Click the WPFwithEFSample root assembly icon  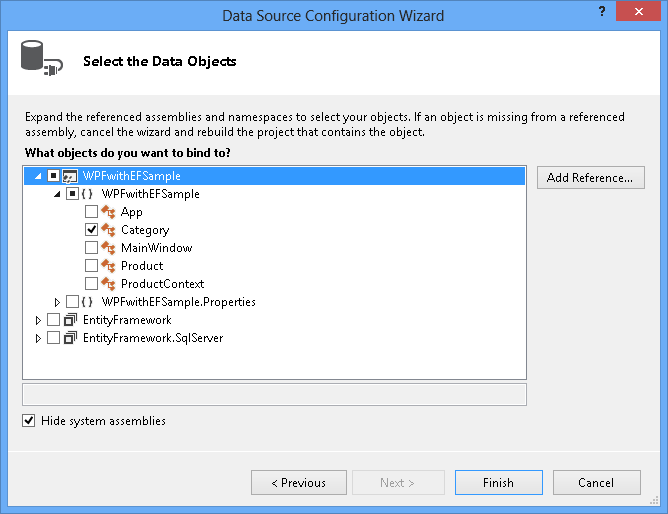pyautogui.click(x=70, y=176)
